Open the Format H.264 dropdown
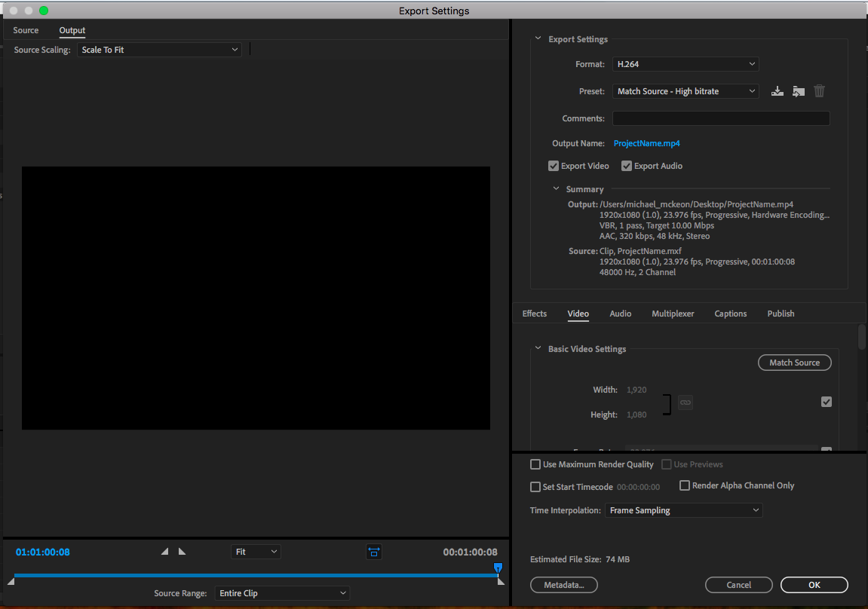 click(686, 64)
